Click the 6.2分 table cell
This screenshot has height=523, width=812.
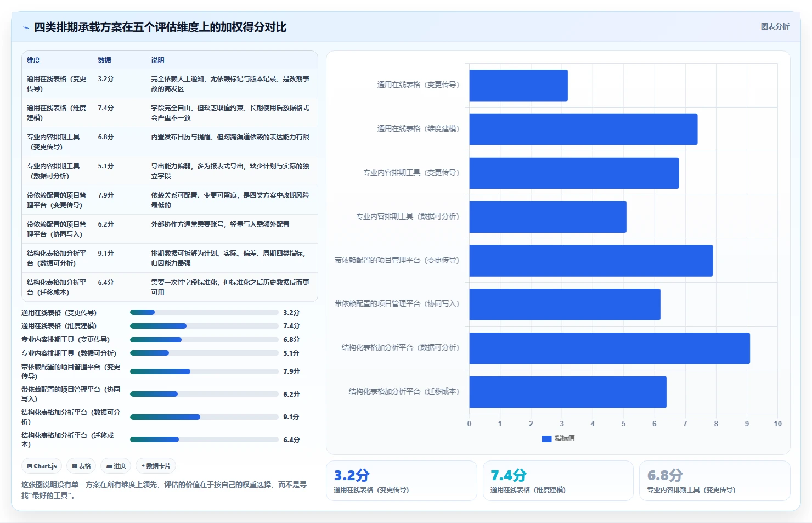106,224
